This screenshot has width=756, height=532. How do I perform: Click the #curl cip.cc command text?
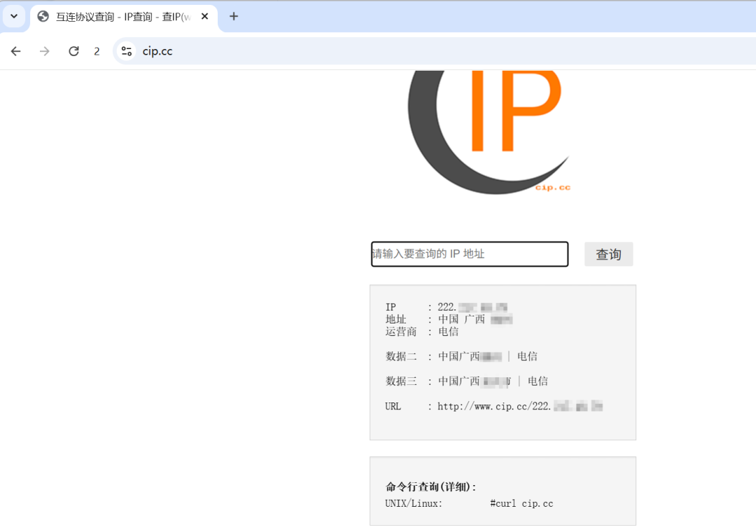(521, 503)
